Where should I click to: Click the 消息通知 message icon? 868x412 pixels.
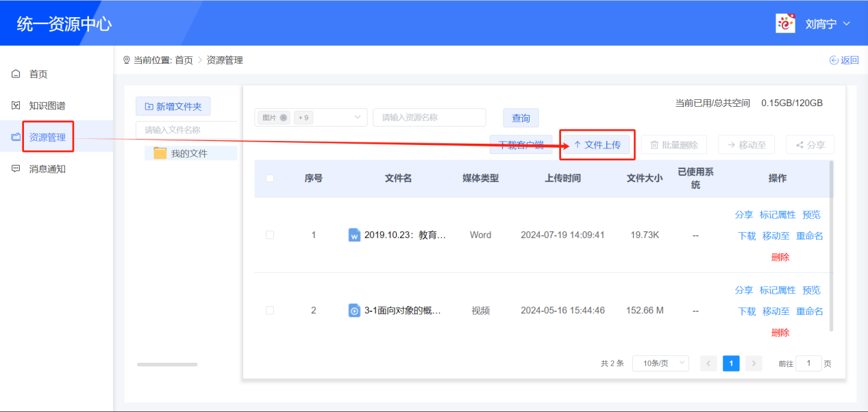pyautogui.click(x=15, y=168)
